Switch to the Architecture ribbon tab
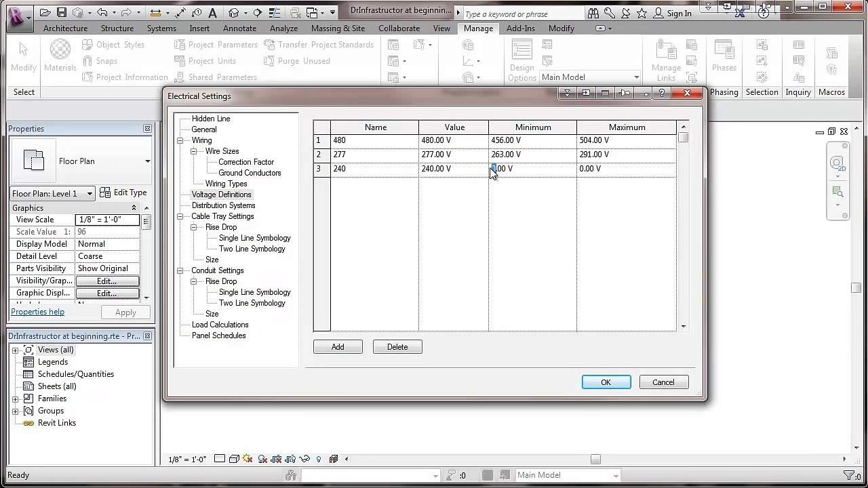The height and width of the screenshot is (488, 868). (65, 28)
